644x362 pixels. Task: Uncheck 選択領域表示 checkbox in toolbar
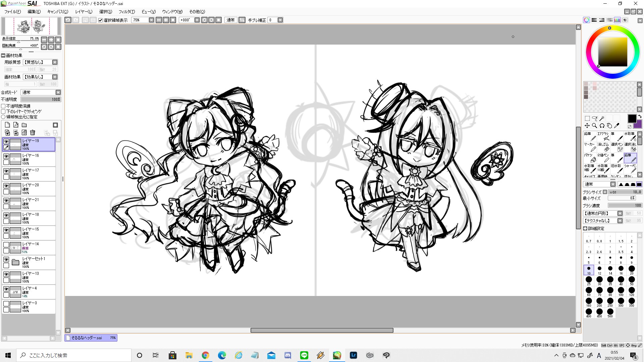pyautogui.click(x=100, y=20)
